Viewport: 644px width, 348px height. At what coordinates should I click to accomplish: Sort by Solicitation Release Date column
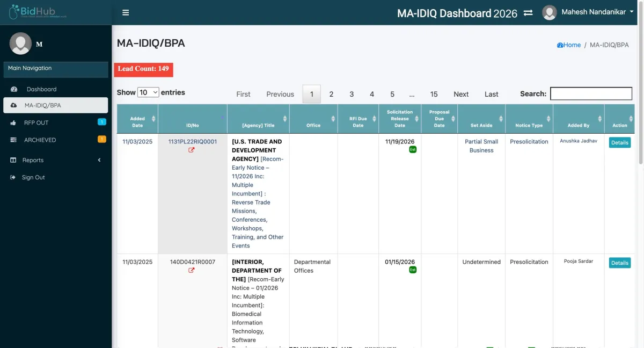[400, 119]
